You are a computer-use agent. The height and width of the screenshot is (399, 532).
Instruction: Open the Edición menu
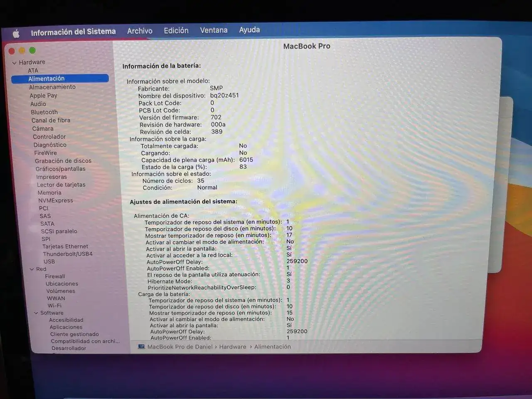point(176,31)
